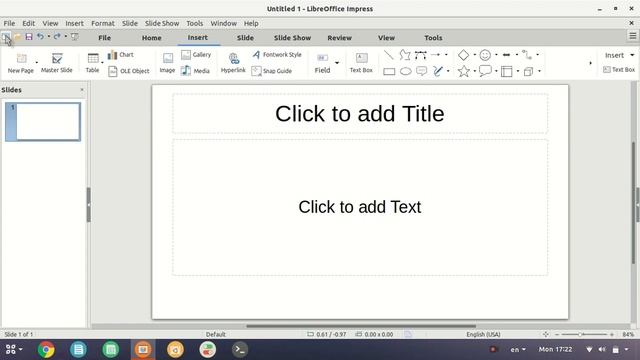The image size is (640, 360).
Task: Expand the ribbon overflow arrow
Action: 590,63
